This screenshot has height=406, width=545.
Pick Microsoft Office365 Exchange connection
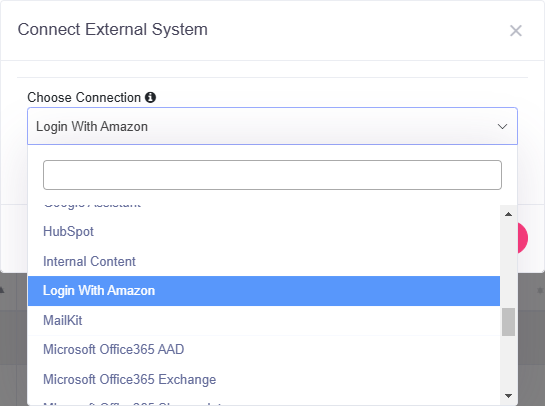pos(264,380)
